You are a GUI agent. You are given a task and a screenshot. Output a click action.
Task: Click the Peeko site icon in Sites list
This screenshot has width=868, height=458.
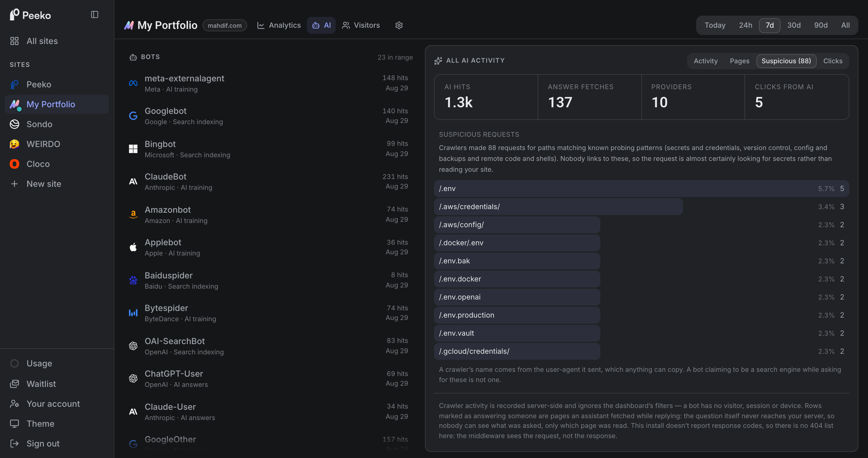click(x=14, y=84)
